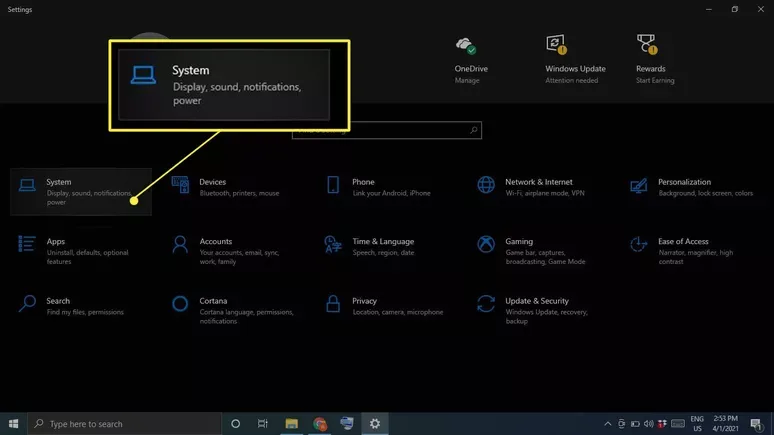
Task: Open the notification Action Center
Action: click(x=756, y=424)
